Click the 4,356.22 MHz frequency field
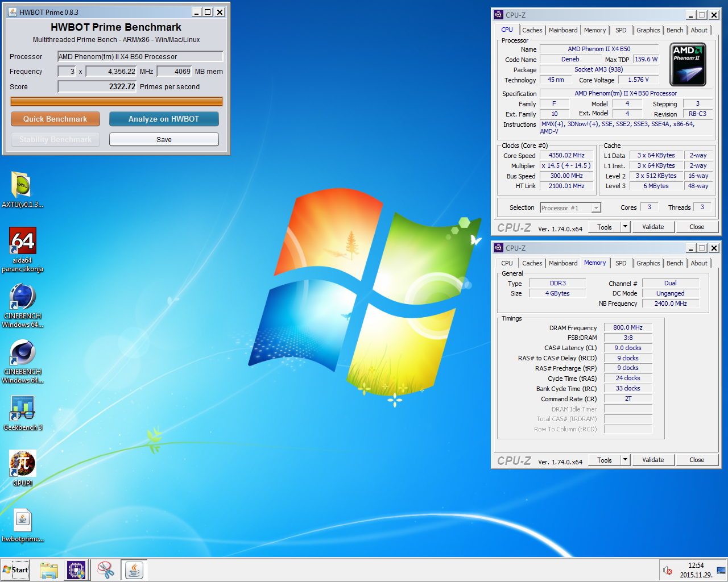Viewport: 728px width, 582px height. coord(111,71)
